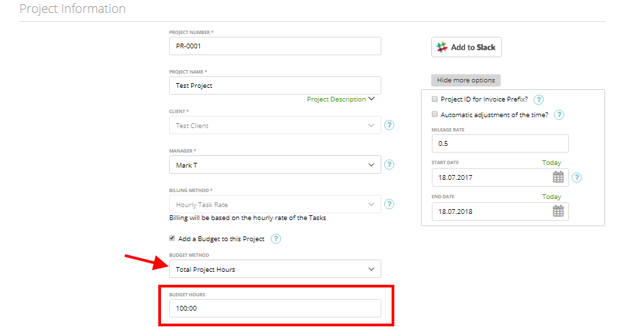Viewport: 644px width, 327px height.
Task: Click the help icon beside Client field
Action: click(x=389, y=125)
